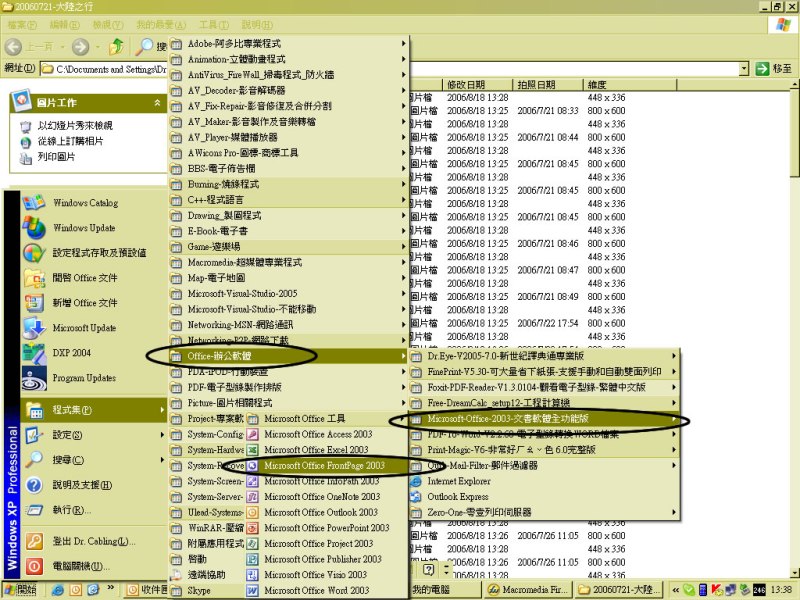Open Microsoft Office Visio 2003
800x600 pixels.
click(315, 575)
